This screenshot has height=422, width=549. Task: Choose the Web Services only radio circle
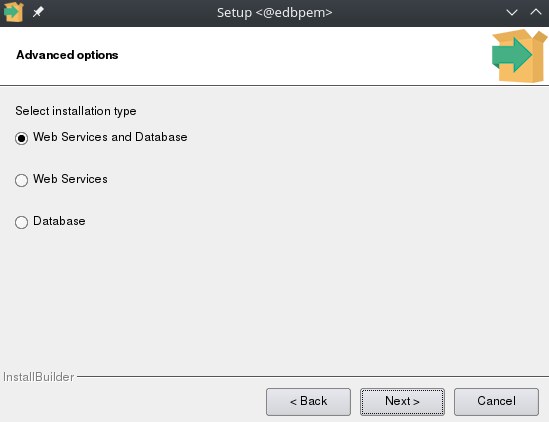pos(21,180)
